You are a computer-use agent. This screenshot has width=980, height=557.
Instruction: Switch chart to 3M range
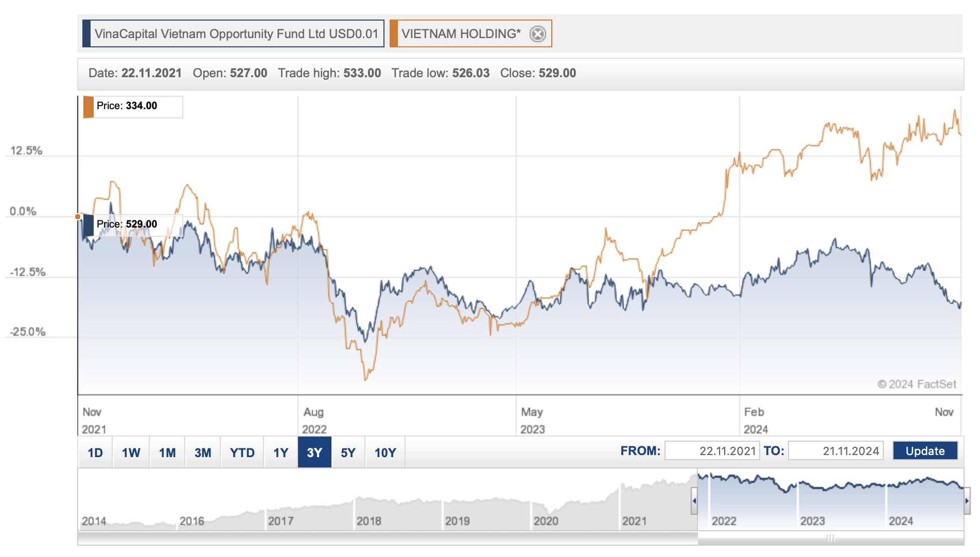[203, 452]
